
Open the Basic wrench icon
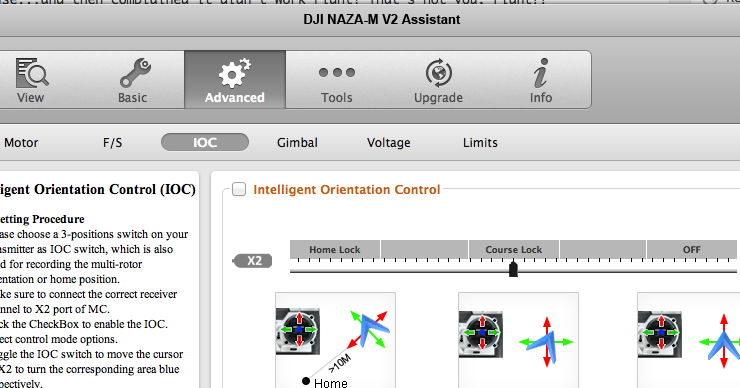coord(135,73)
